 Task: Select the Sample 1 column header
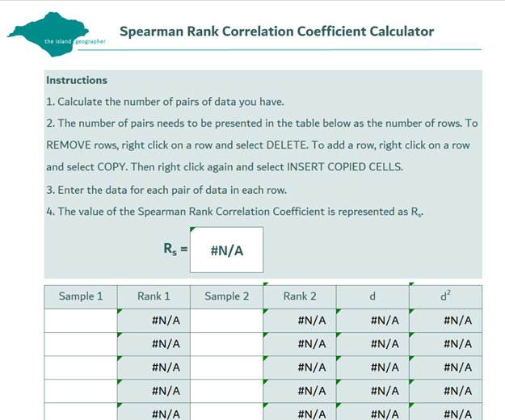pyautogui.click(x=81, y=296)
